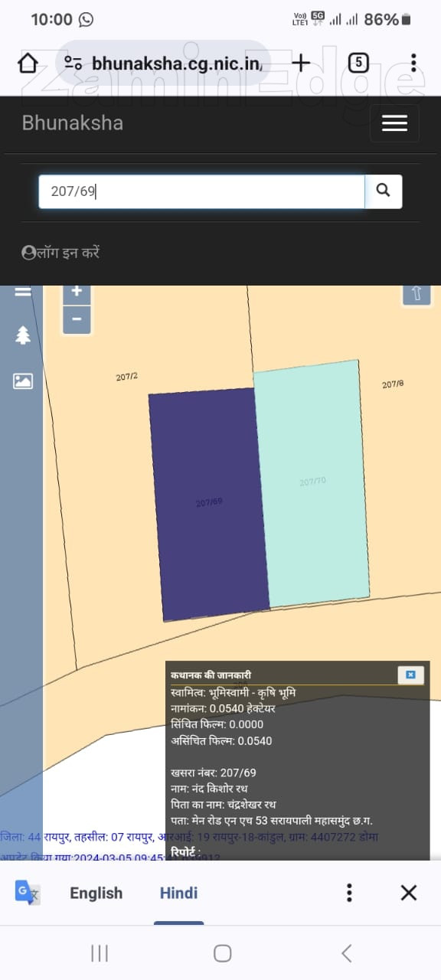This screenshot has height=980, width=441.
Task: Click the लॉग इन करें login link
Action: (x=61, y=253)
